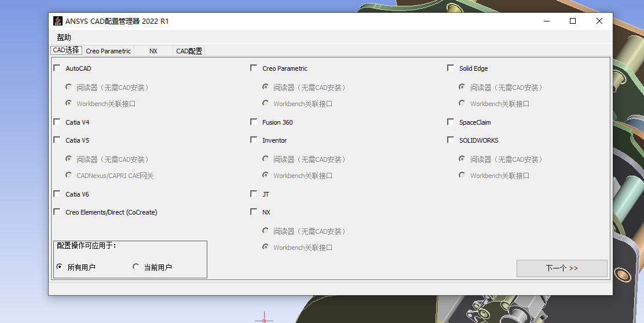This screenshot has width=644, height=323.
Task: Minimize the CAD Configuration Manager window
Action: tap(546, 21)
